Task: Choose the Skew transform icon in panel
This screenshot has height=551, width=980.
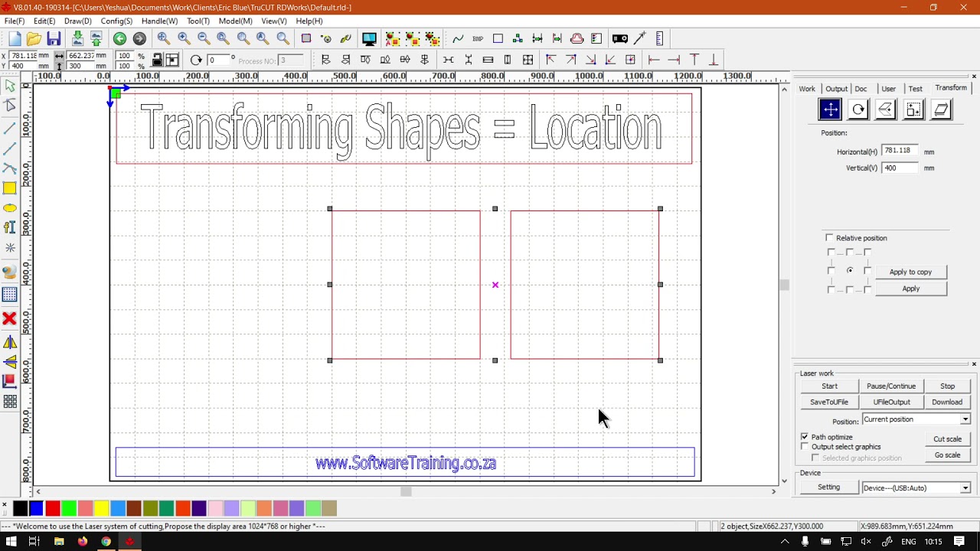Action: (x=942, y=110)
